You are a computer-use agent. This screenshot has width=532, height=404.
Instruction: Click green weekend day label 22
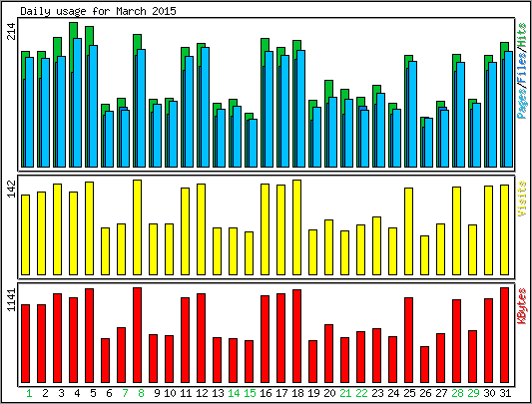coord(361,393)
